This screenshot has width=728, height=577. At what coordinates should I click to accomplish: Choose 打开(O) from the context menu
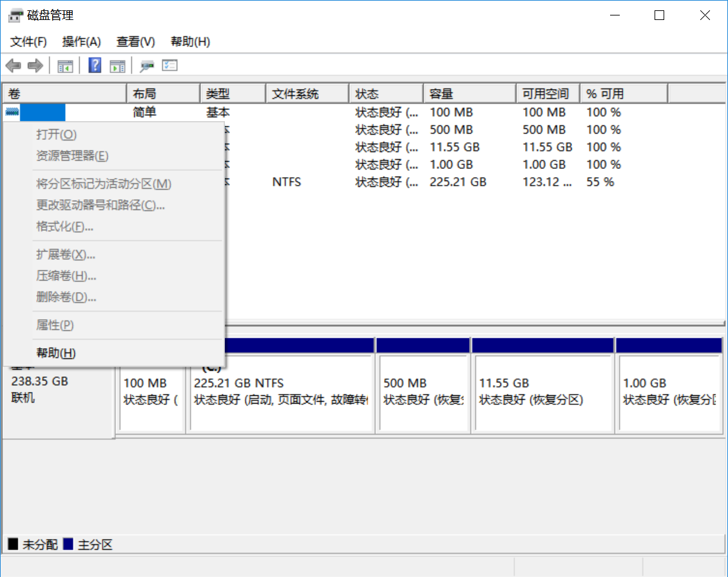point(114,134)
